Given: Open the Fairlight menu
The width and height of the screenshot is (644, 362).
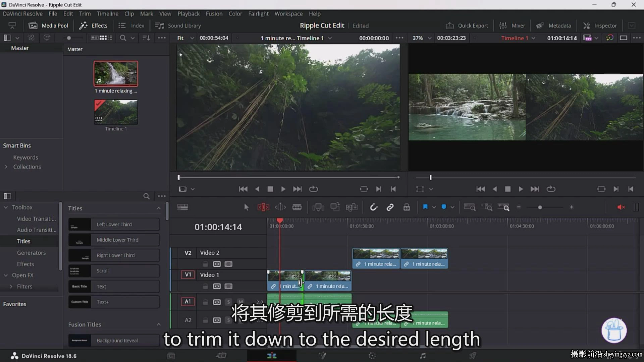Looking at the screenshot, I should click(258, 14).
